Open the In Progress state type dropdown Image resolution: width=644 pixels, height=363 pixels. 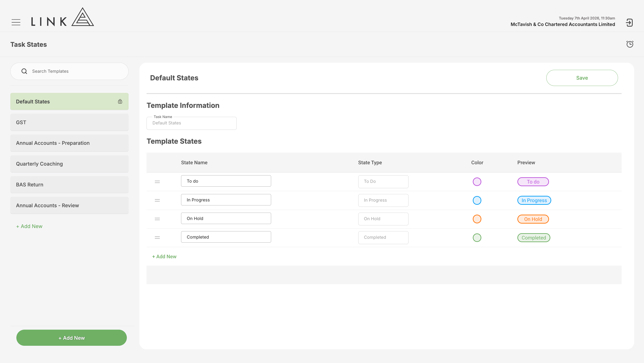383,200
